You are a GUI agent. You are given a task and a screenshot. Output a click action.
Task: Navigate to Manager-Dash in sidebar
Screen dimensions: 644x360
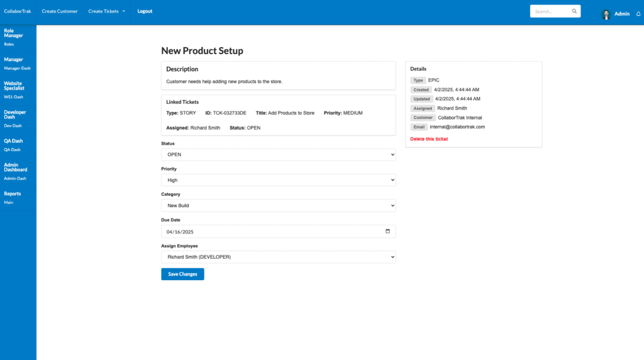(x=17, y=68)
